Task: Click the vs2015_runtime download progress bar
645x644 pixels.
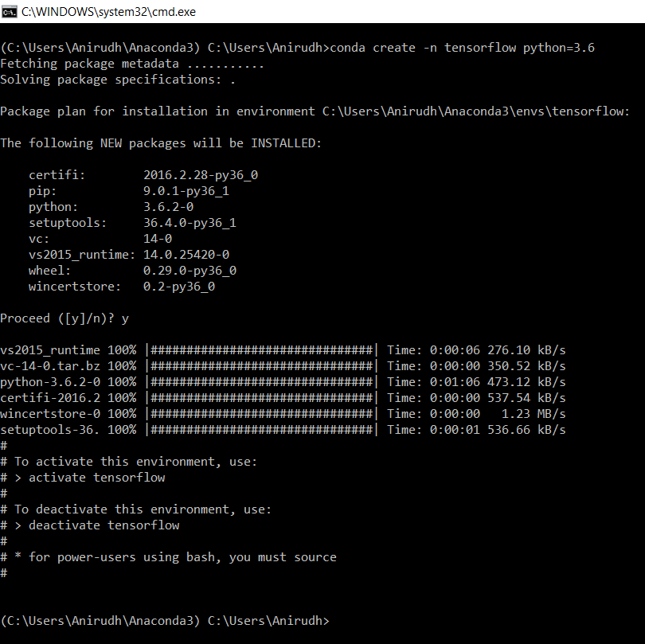Action: tap(262, 350)
